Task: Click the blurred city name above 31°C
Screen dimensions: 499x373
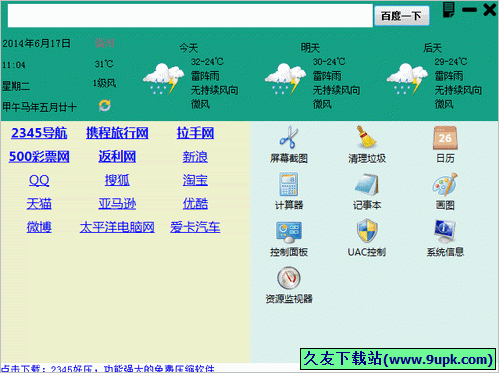Action: [x=105, y=43]
